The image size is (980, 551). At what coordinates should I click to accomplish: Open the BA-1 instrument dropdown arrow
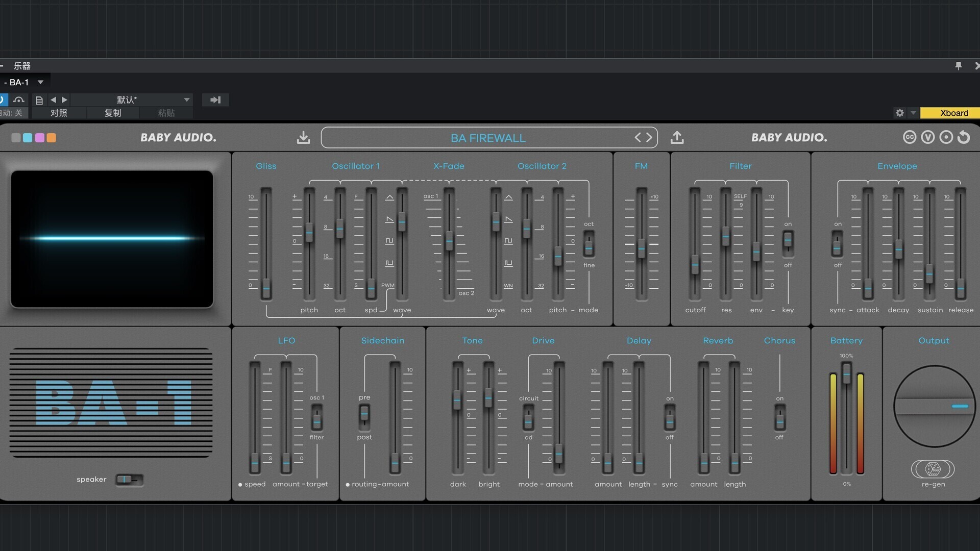click(40, 82)
